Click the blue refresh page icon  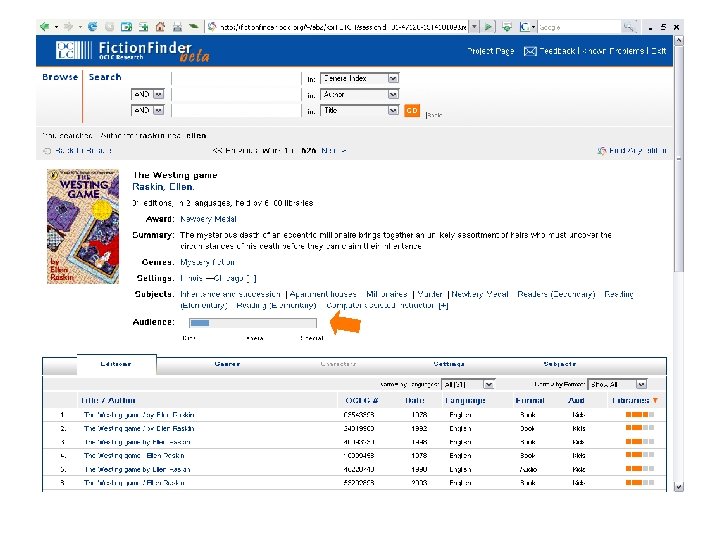92,27
